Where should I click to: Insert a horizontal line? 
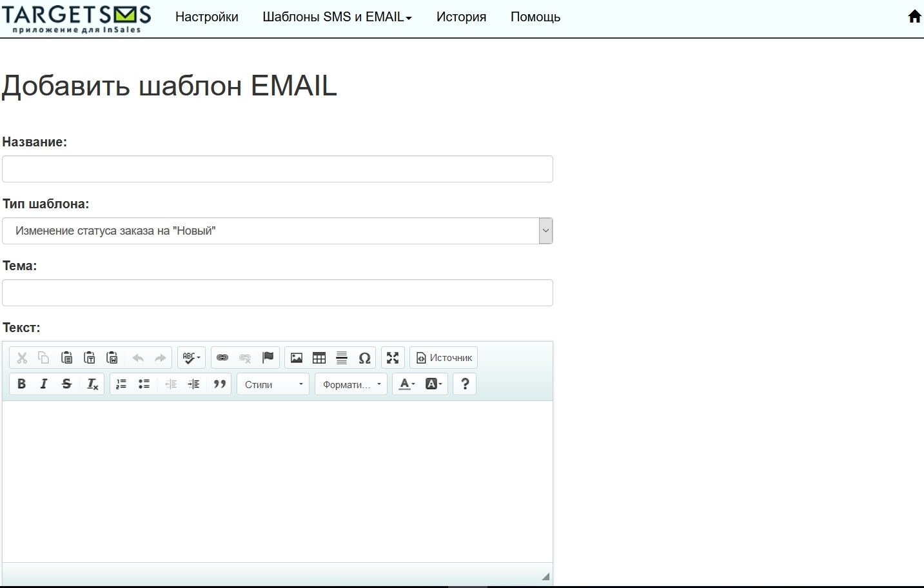tap(342, 358)
